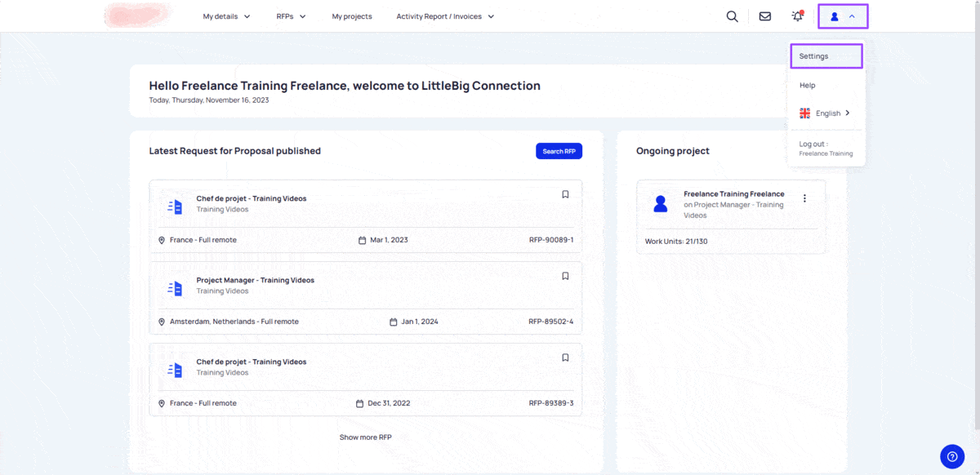Expand Activity Report / Invoices dropdown

pyautogui.click(x=446, y=16)
